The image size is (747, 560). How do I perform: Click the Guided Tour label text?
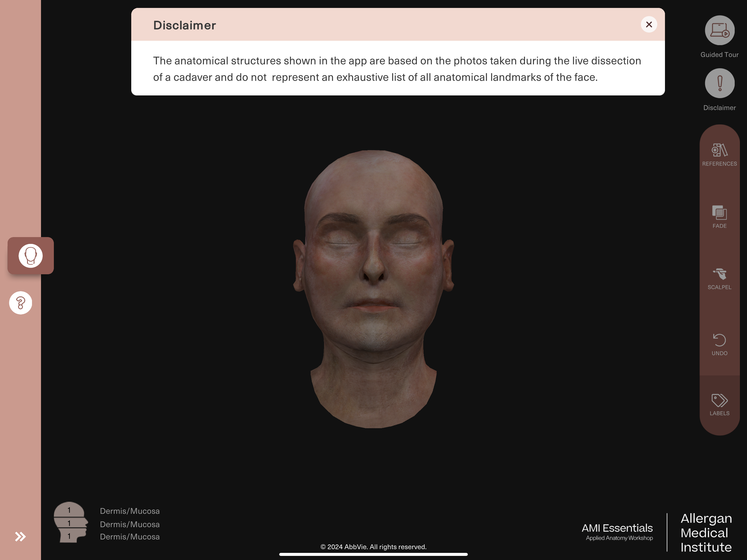click(x=719, y=55)
